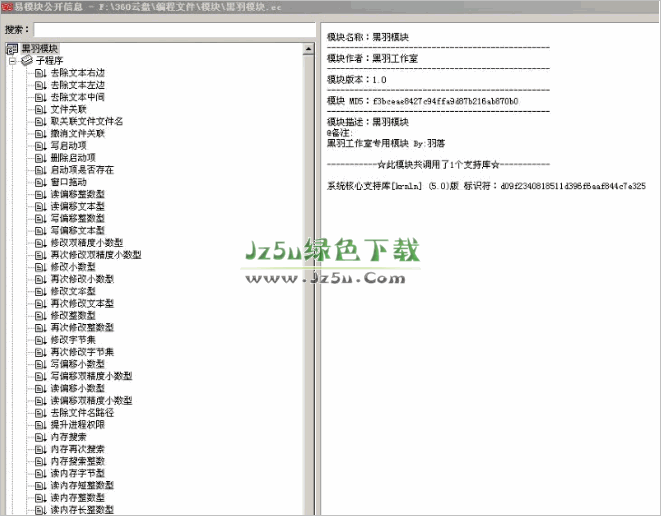Click the icon beside 去除文本中间
The image size is (661, 516).
coord(41,97)
